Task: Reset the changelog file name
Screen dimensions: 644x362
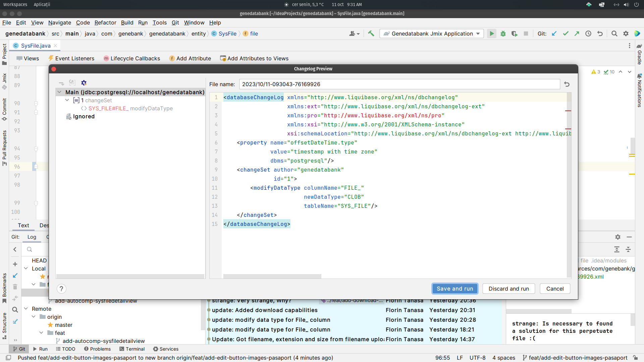Action: 567,84
